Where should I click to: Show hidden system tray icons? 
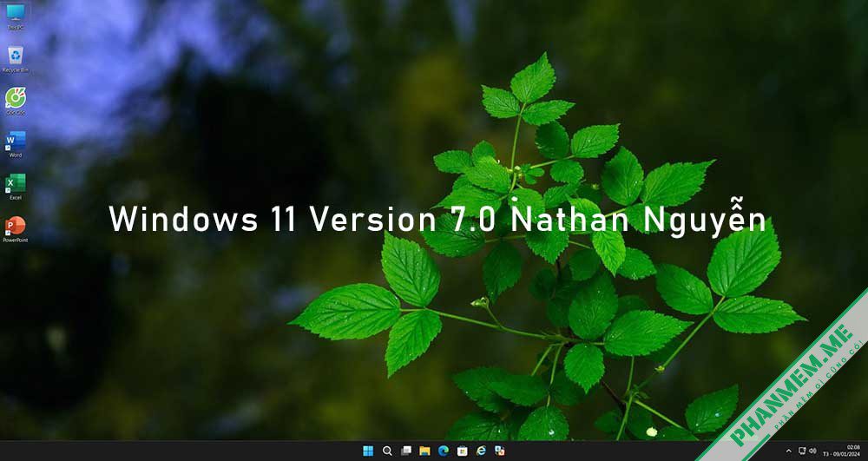(x=789, y=451)
